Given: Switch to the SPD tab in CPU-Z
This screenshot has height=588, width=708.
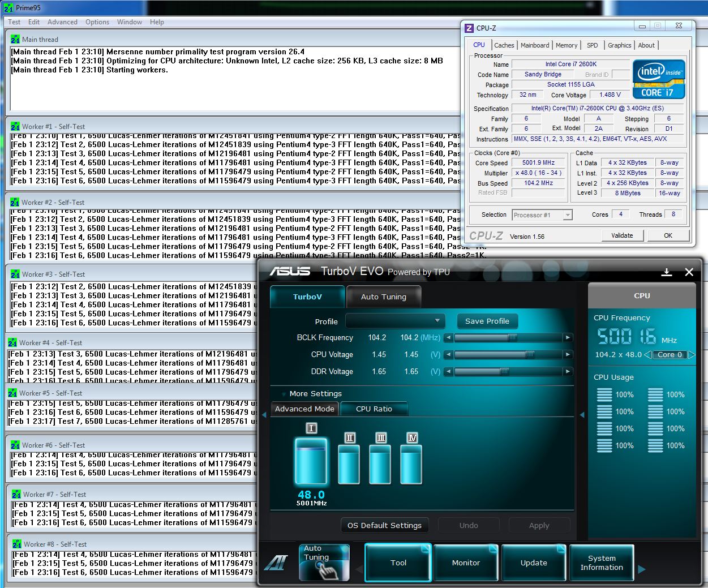Looking at the screenshot, I should pyautogui.click(x=592, y=45).
